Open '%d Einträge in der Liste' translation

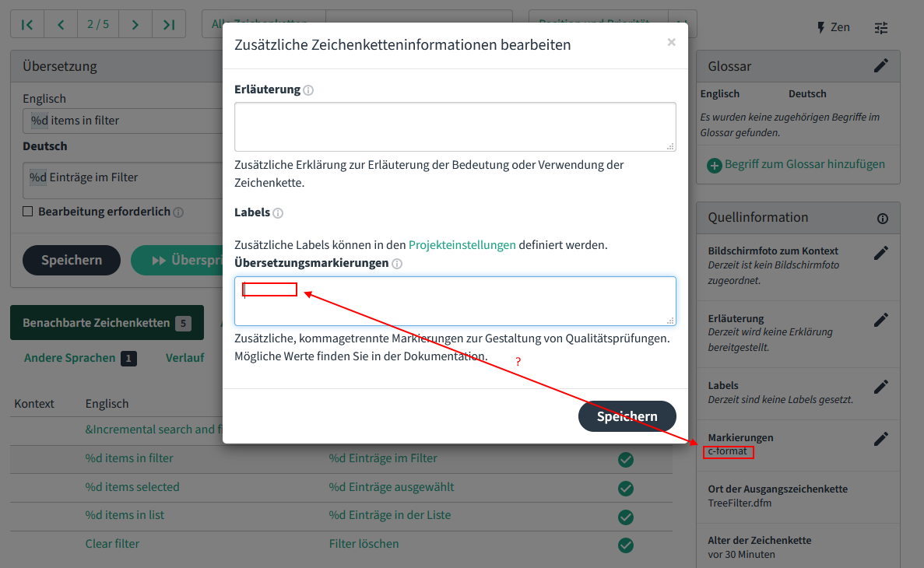point(389,514)
